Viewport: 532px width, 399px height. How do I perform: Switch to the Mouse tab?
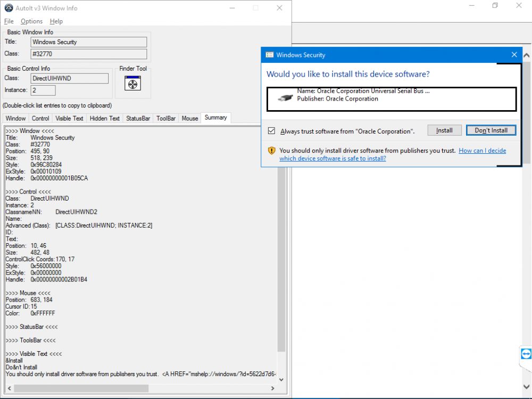pyautogui.click(x=190, y=118)
